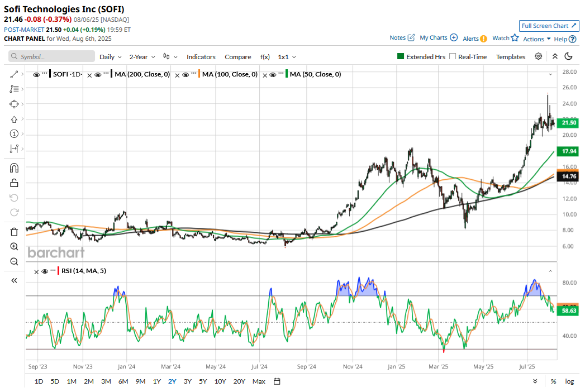585x392 pixels.
Task: Hide the SOFI price series eye icon
Action: click(36, 75)
